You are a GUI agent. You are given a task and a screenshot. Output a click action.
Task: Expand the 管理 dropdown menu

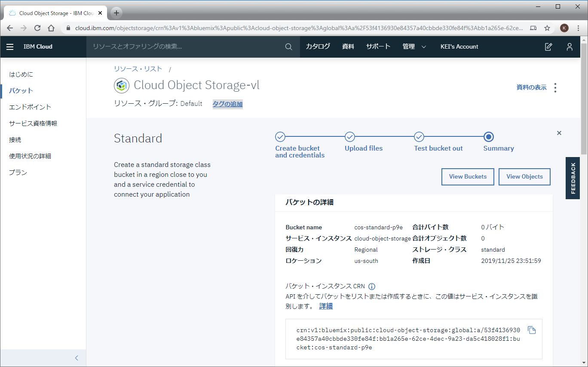click(414, 47)
